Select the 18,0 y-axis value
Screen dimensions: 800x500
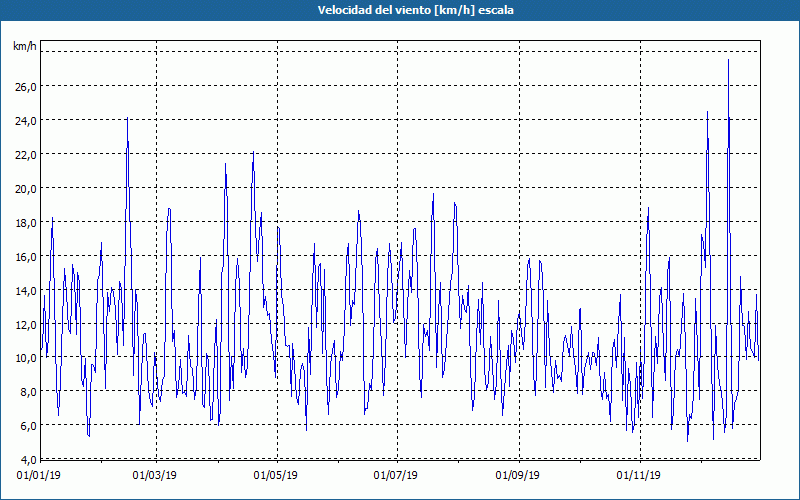[26, 223]
